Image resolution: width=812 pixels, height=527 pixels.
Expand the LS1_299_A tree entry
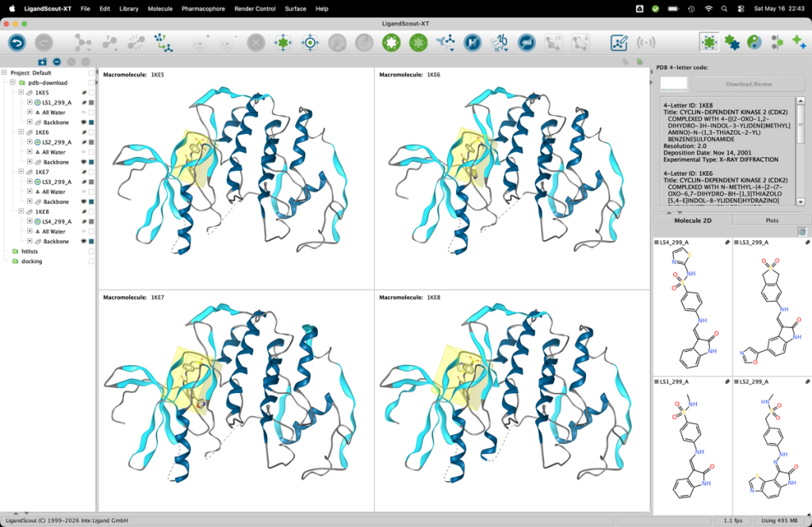(29, 102)
